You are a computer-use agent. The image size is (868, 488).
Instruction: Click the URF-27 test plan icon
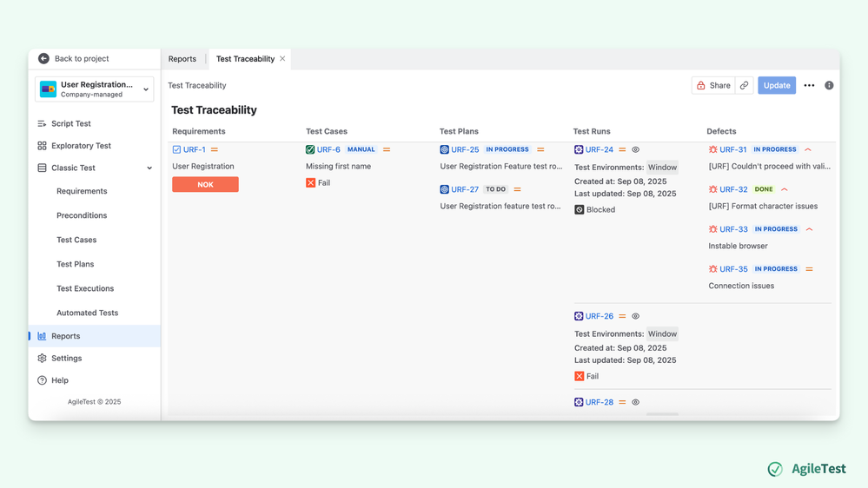(x=445, y=189)
